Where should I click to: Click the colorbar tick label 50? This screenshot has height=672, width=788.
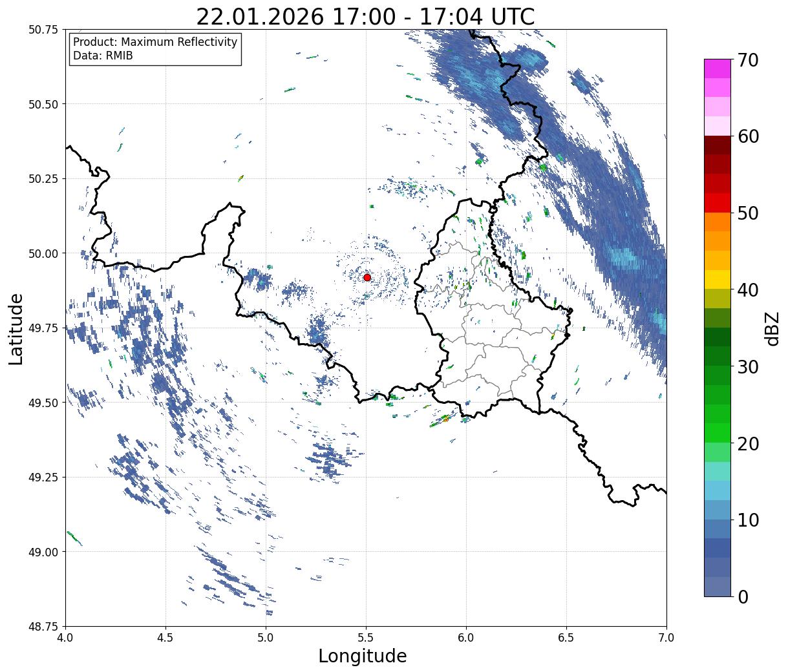pos(748,213)
